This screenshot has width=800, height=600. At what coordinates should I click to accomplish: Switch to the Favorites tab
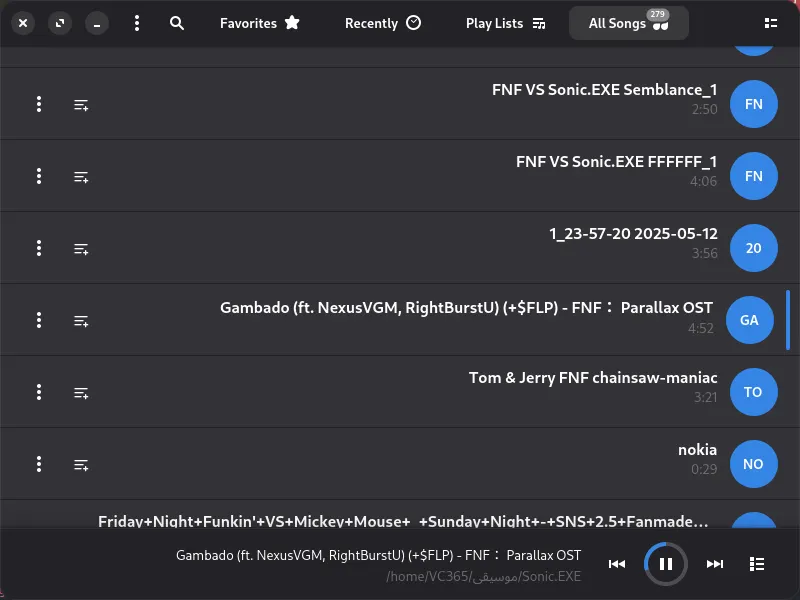[260, 23]
